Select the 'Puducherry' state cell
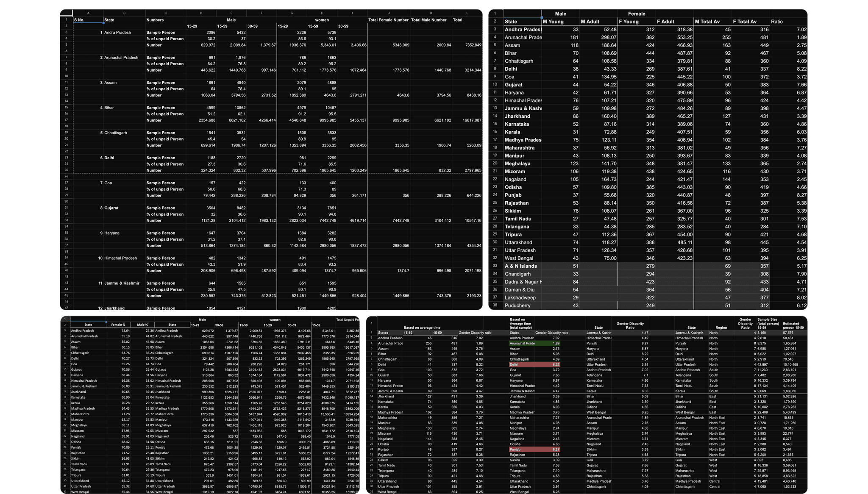The width and height of the screenshot is (868, 494). (517, 305)
